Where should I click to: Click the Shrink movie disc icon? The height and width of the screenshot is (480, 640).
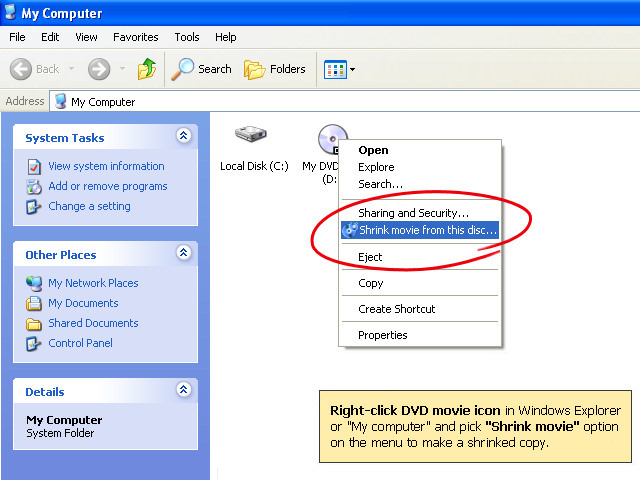[x=350, y=230]
